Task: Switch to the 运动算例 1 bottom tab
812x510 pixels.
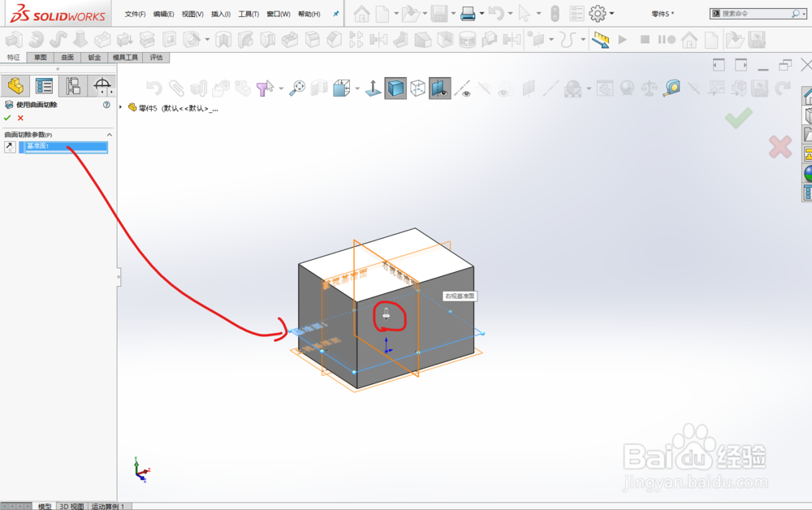Action: tap(108, 507)
